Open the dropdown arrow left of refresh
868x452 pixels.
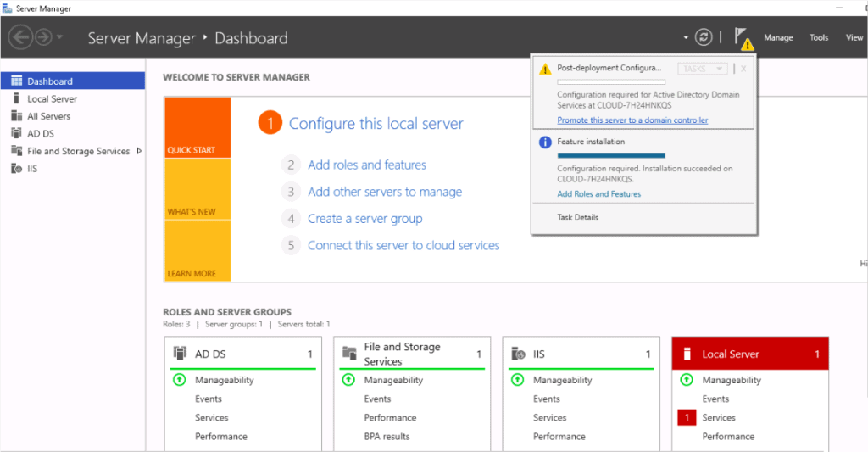(685, 37)
